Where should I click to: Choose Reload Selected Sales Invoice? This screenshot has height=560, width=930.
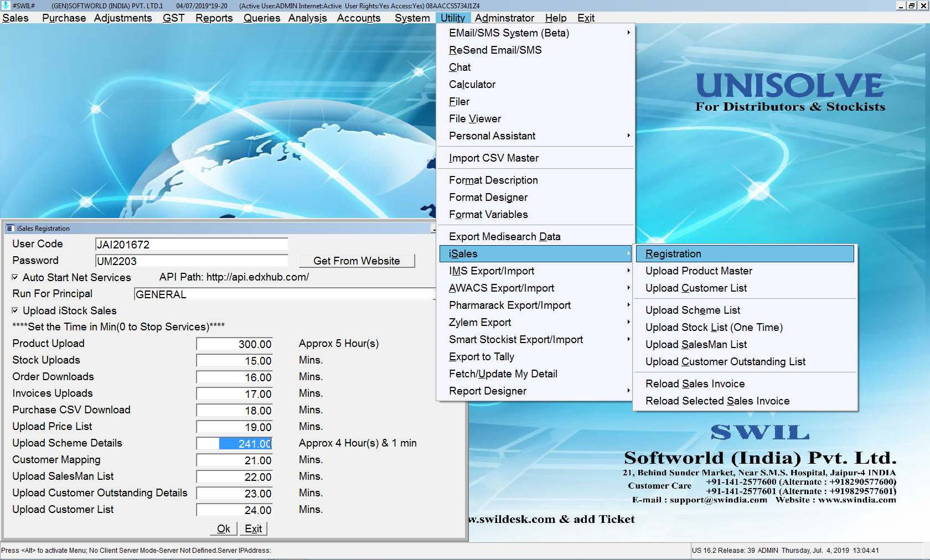point(745,401)
